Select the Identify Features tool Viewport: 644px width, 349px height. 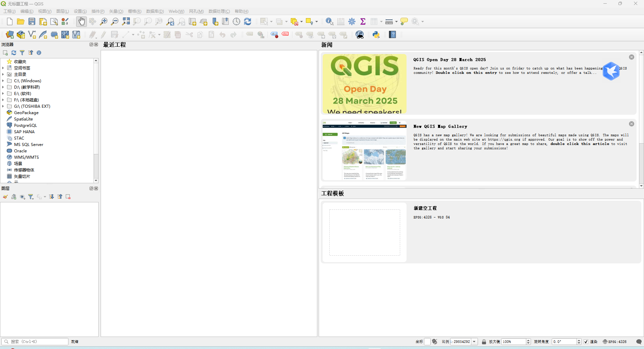click(x=330, y=21)
